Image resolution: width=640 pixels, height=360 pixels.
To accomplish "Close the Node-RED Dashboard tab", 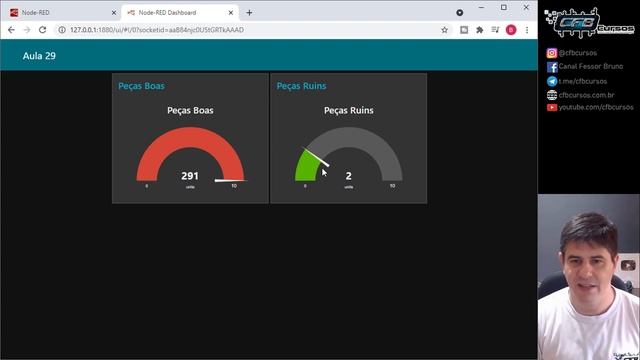I will coord(231,13).
